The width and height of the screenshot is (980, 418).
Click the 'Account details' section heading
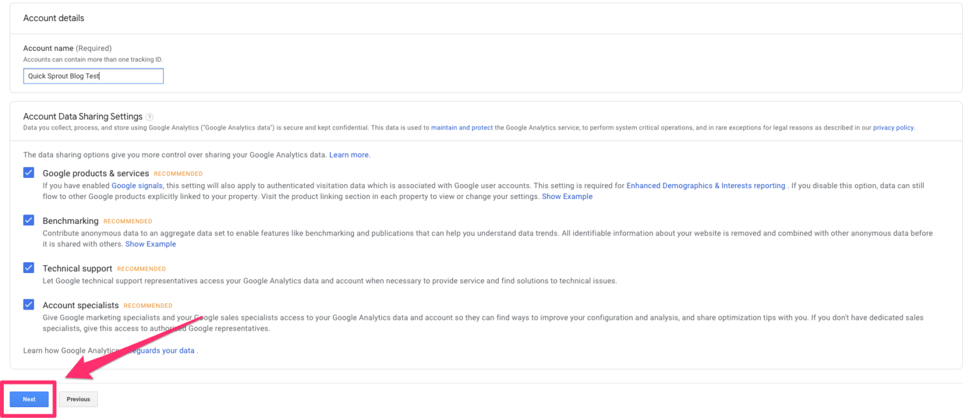pyautogui.click(x=54, y=18)
